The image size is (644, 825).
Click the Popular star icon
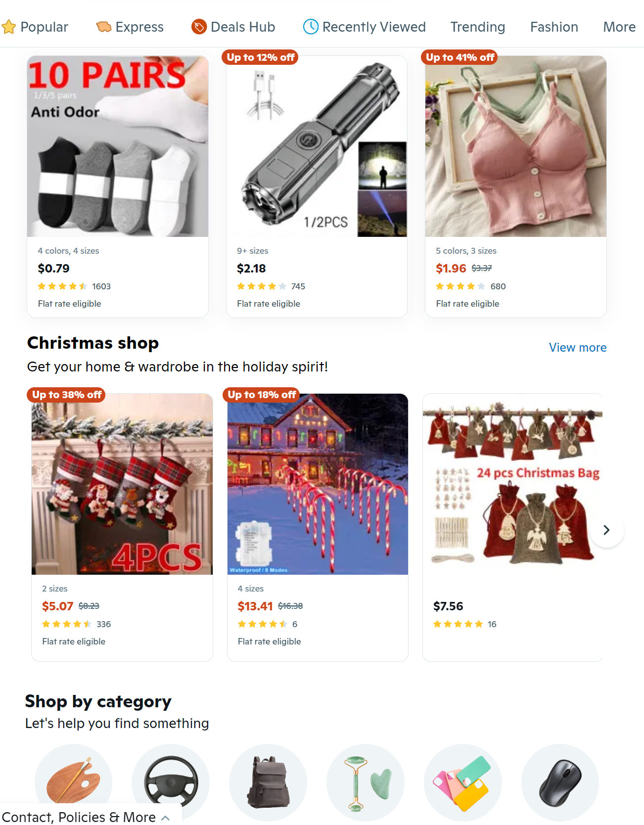point(9,27)
